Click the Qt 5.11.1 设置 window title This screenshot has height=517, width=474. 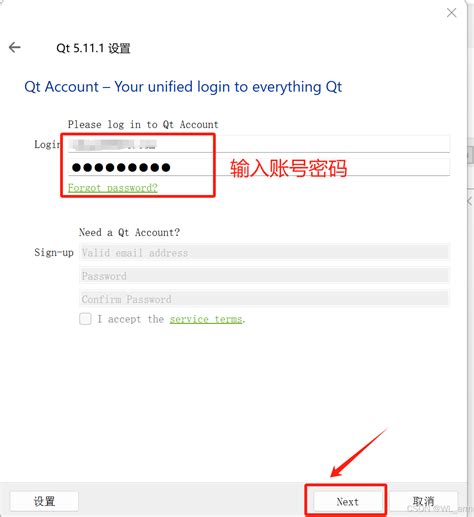pyautogui.click(x=93, y=48)
